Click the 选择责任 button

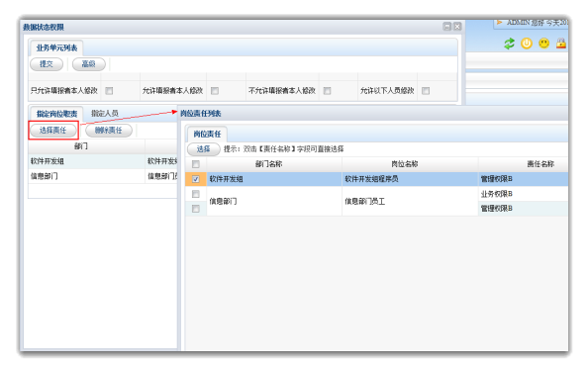(x=52, y=130)
